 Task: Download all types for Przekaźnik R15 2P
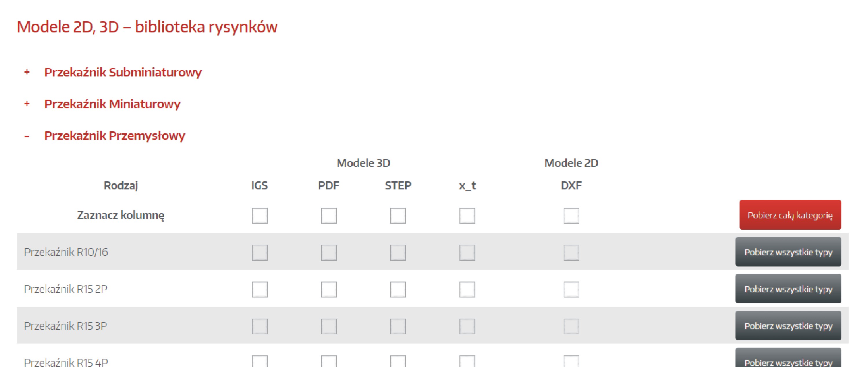pos(788,289)
